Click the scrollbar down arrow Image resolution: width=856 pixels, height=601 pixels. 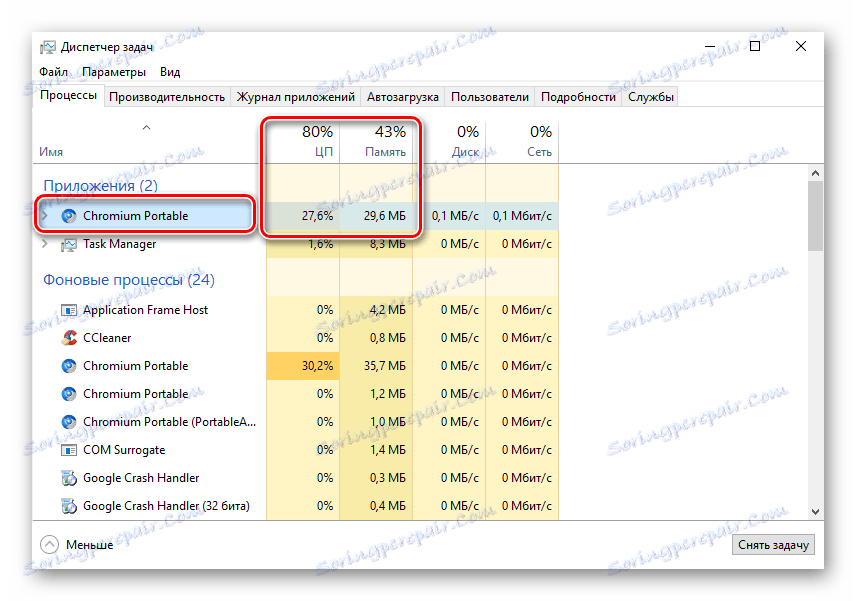point(816,512)
